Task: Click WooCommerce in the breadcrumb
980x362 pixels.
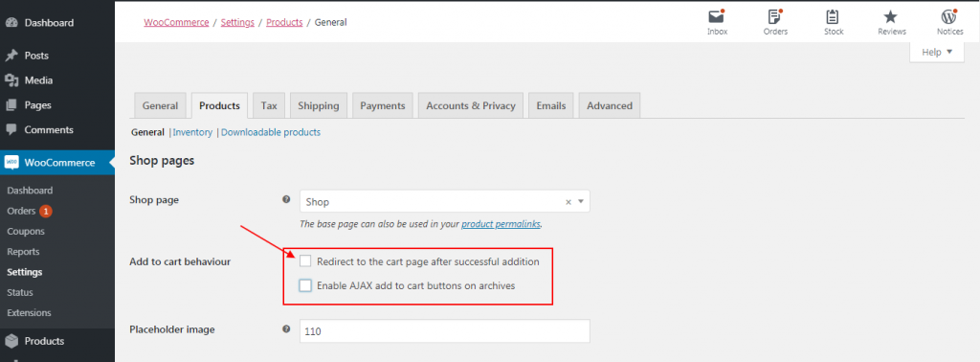Action: tap(176, 23)
